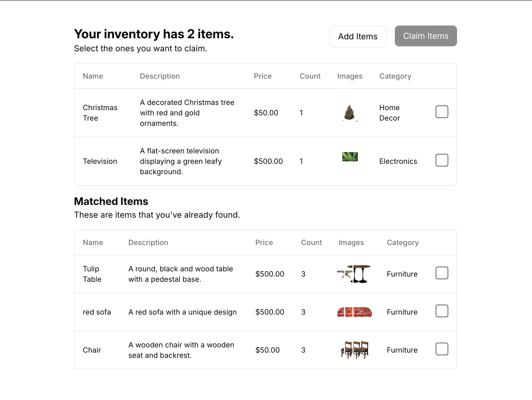Check the Chair row checkbox

click(442, 349)
